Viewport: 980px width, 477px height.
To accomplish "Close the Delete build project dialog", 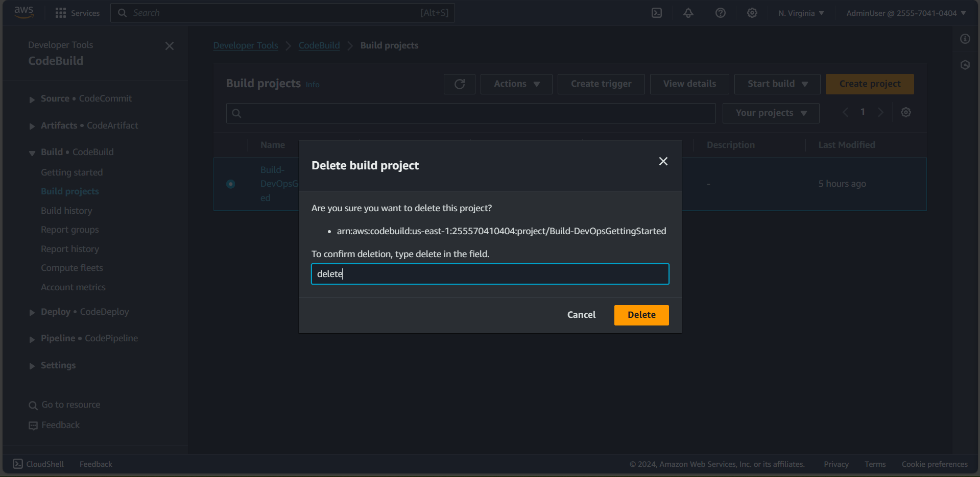I will (x=663, y=161).
